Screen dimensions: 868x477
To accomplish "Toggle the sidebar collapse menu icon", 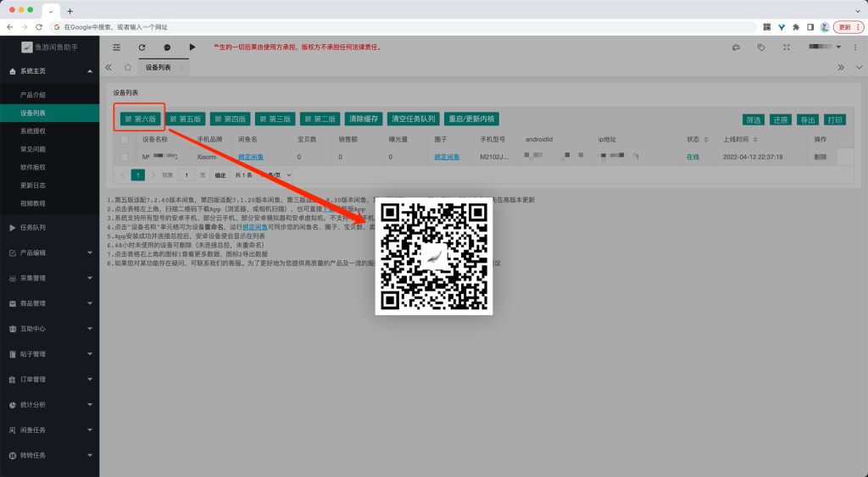I will [x=116, y=47].
